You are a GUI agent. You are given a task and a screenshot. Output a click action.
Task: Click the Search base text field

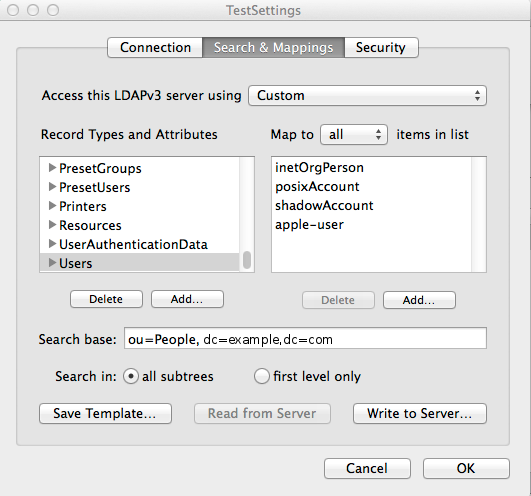[x=305, y=338]
